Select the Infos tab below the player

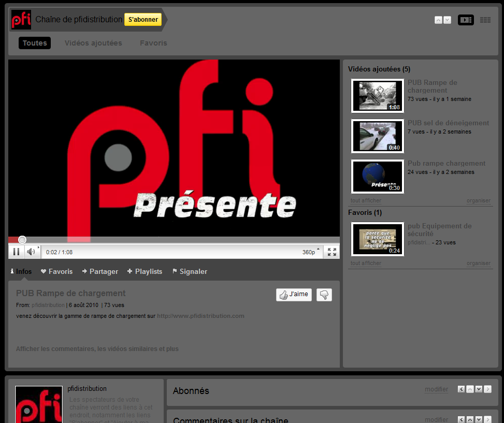pos(21,271)
